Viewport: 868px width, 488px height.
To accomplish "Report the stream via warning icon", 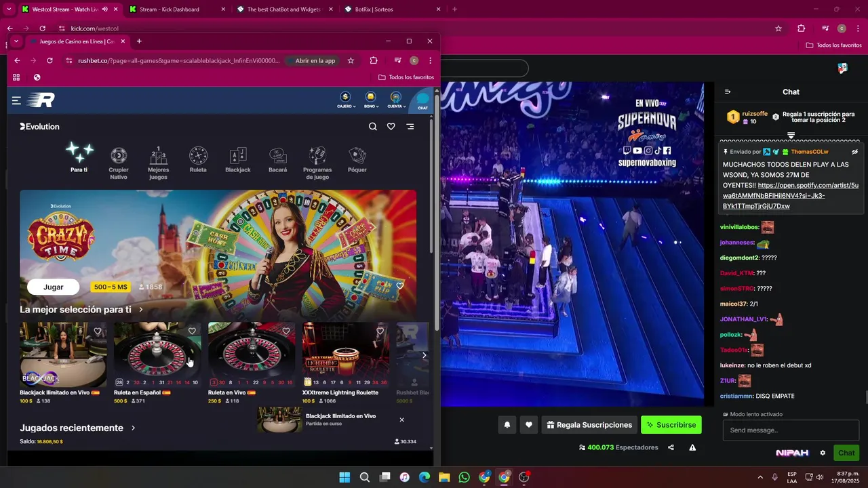I will 692,447.
